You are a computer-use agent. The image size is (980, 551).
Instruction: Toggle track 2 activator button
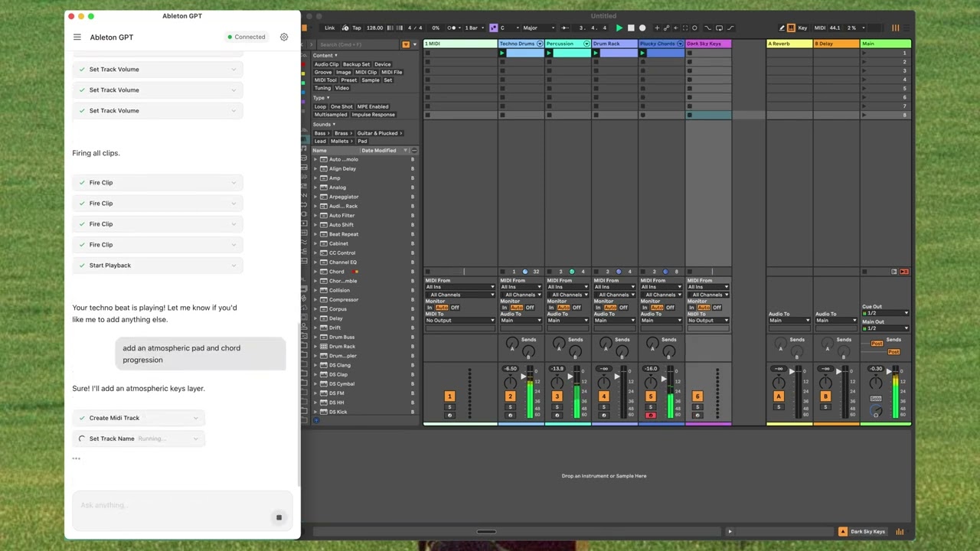(x=510, y=396)
